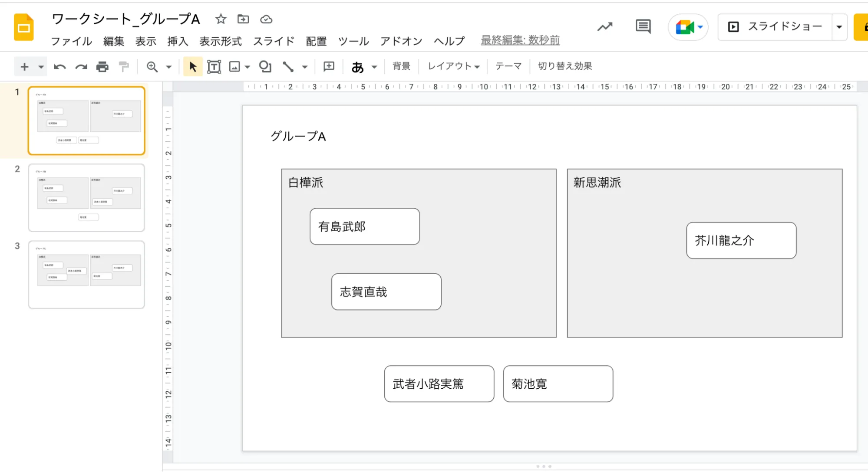Select slide 2 thumbnail
The height and width of the screenshot is (472, 868).
pos(86,198)
